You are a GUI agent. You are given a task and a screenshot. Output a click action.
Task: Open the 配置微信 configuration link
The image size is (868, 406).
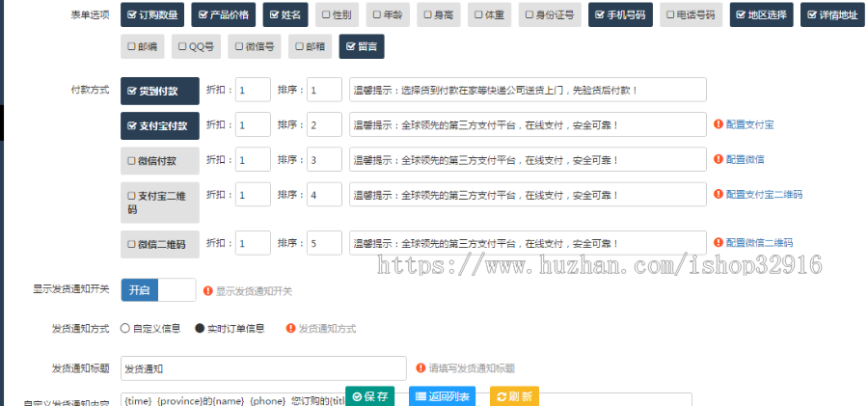click(x=745, y=159)
